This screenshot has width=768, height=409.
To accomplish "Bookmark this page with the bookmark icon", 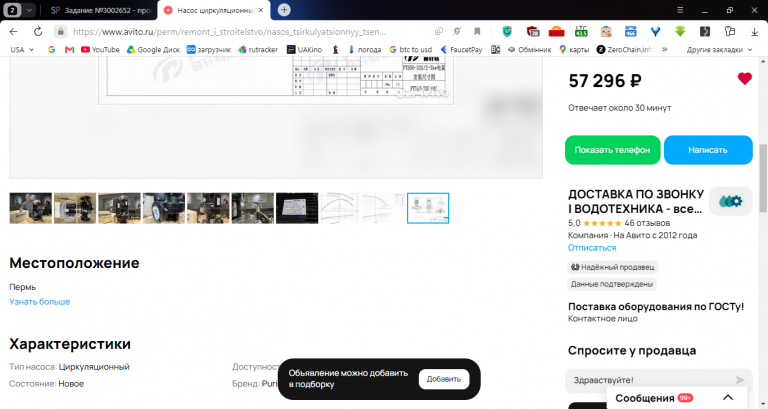I will 477,31.
